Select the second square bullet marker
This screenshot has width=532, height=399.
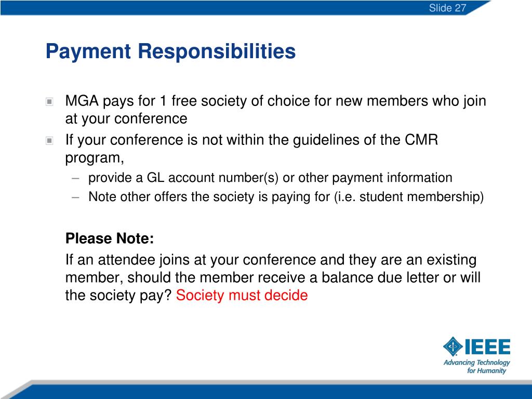coord(49,140)
